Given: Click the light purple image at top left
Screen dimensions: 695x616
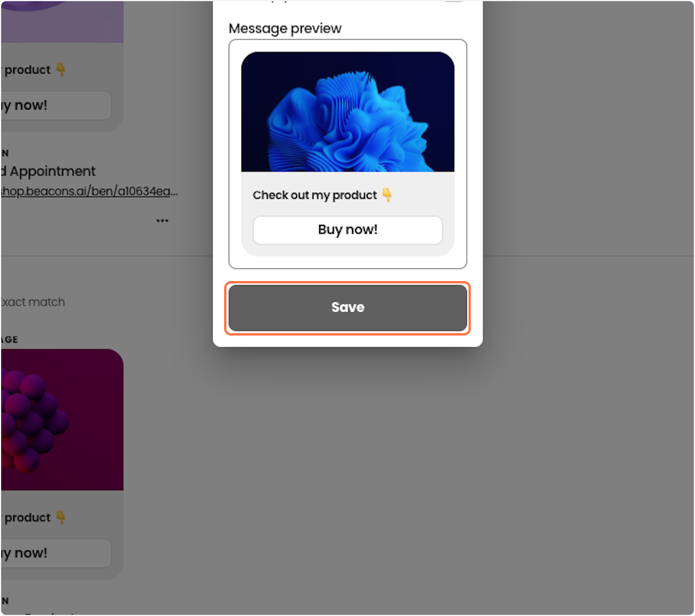Looking at the screenshot, I should coord(61,21).
